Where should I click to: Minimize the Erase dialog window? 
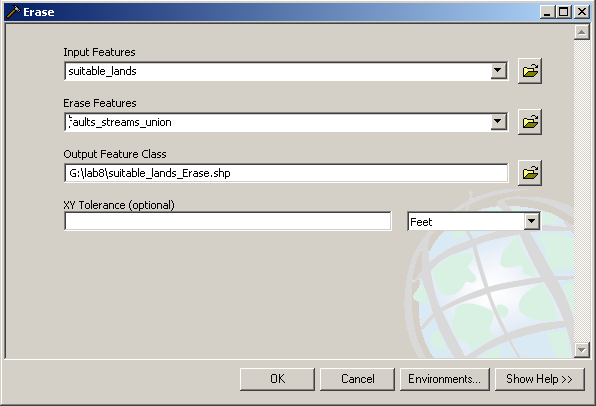(547, 12)
